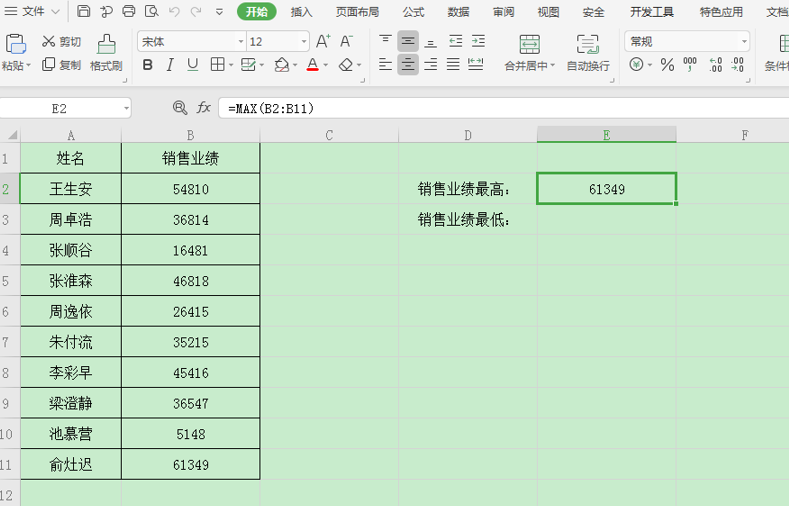The width and height of the screenshot is (789, 506).
Task: Switch to the 数据 tab
Action: (458, 12)
